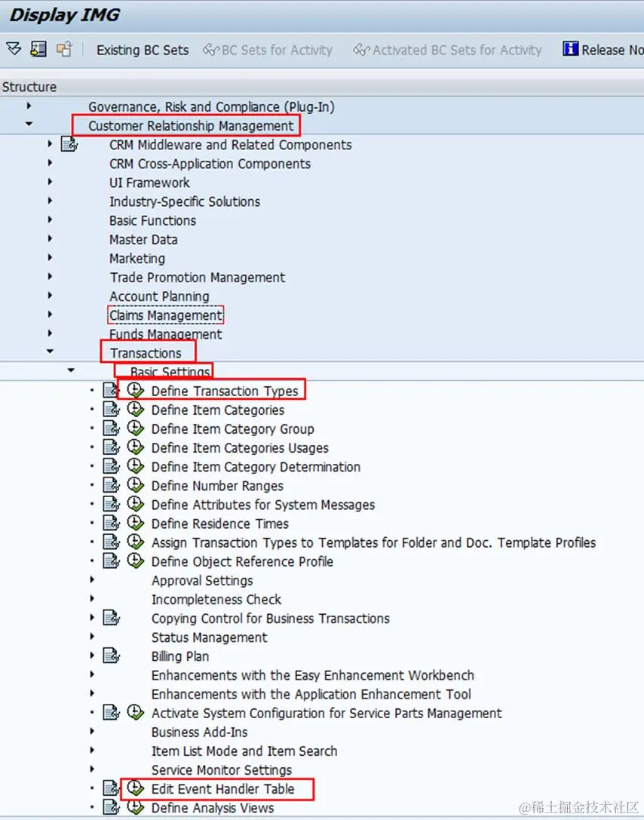
Task: Execute Define Transaction Types activity icon
Action: coord(136,390)
